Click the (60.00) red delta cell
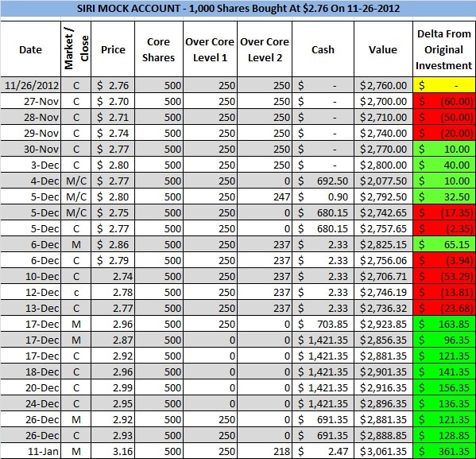Image resolution: width=476 pixels, height=459 pixels. click(x=444, y=101)
